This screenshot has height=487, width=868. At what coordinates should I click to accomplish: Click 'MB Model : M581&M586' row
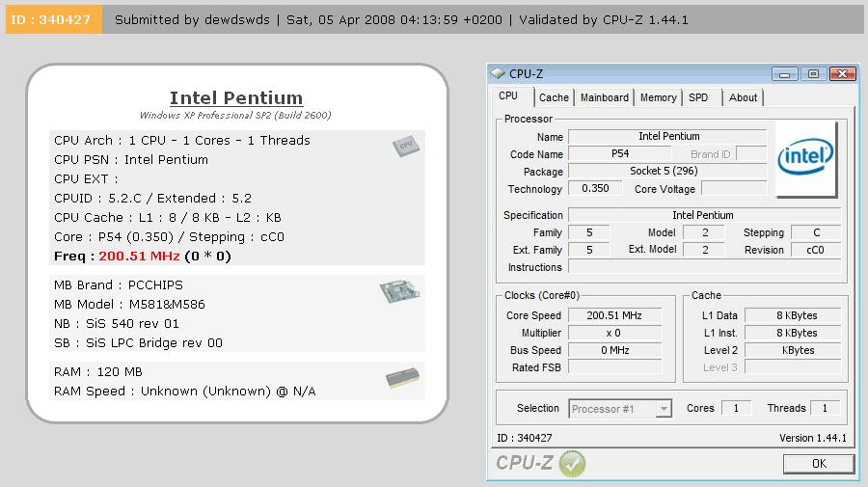coord(129,305)
